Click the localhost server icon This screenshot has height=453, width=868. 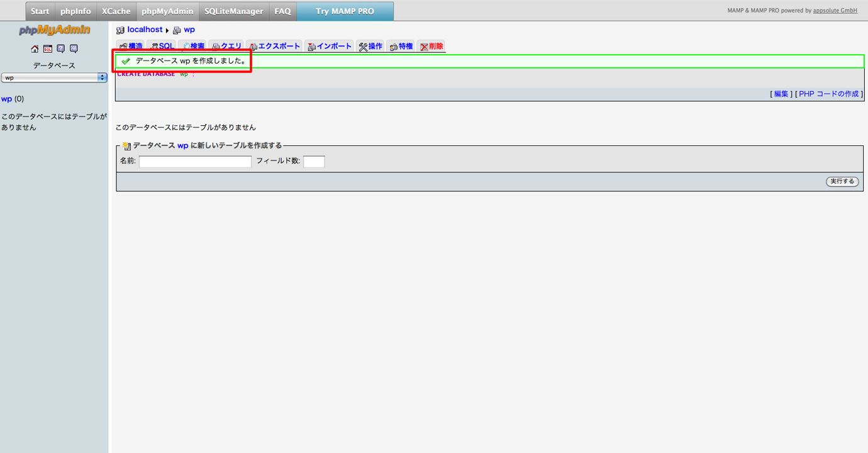coord(121,30)
